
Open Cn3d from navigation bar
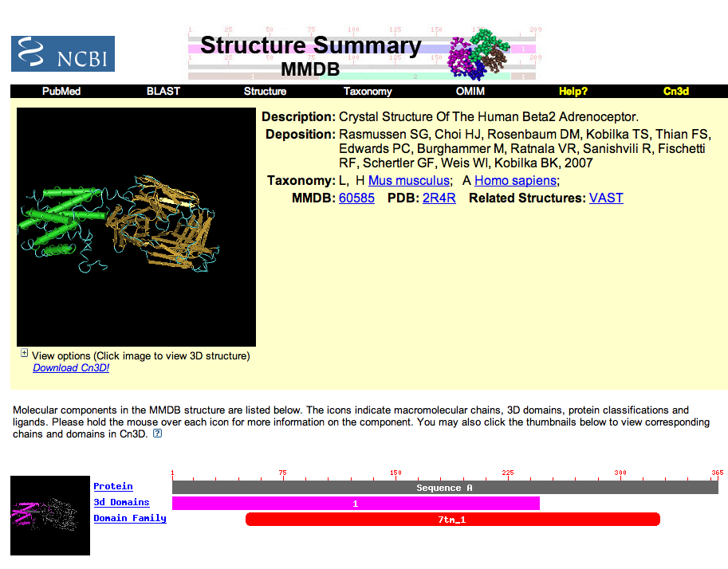pyautogui.click(x=675, y=92)
